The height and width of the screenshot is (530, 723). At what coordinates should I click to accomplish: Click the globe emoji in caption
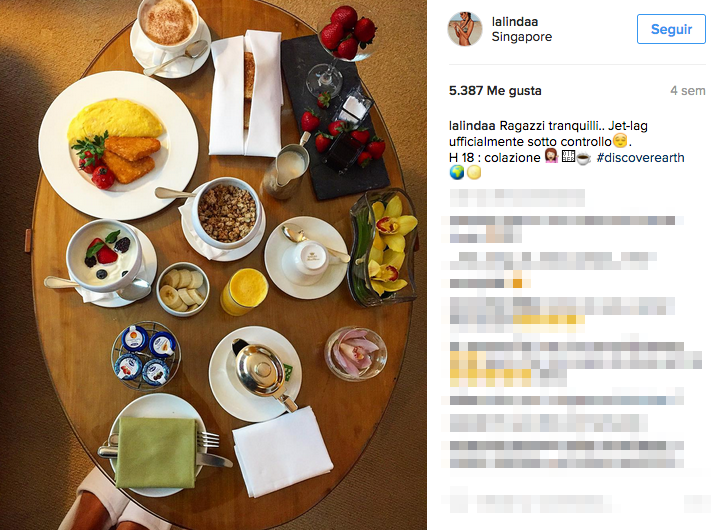[456, 173]
